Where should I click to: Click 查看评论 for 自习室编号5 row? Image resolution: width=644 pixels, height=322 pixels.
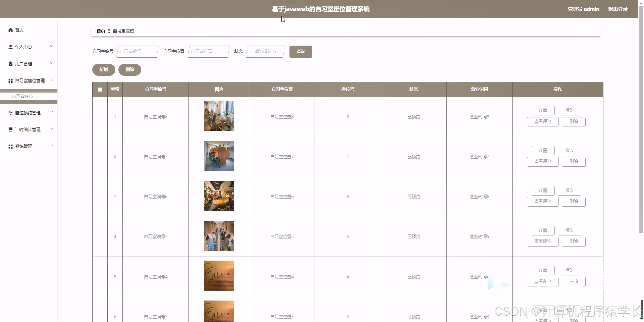coord(543,241)
